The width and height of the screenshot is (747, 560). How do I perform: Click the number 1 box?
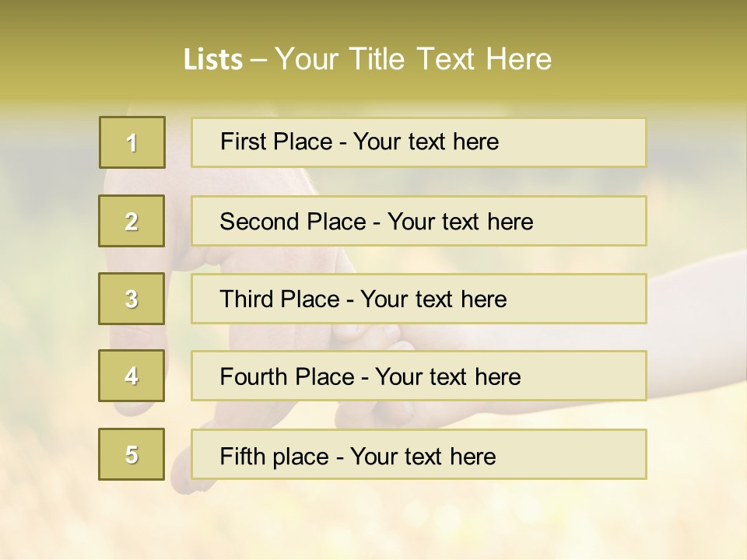[132, 142]
